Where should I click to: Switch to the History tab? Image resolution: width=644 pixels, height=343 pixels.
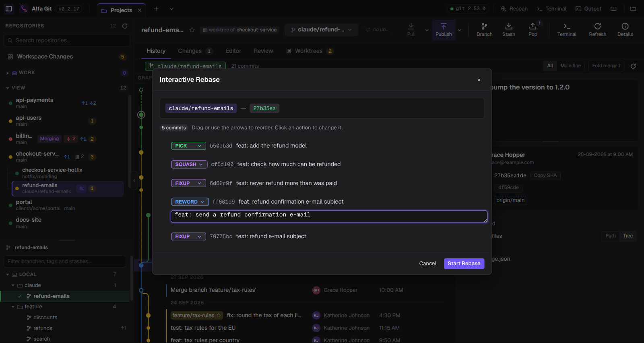pyautogui.click(x=156, y=51)
